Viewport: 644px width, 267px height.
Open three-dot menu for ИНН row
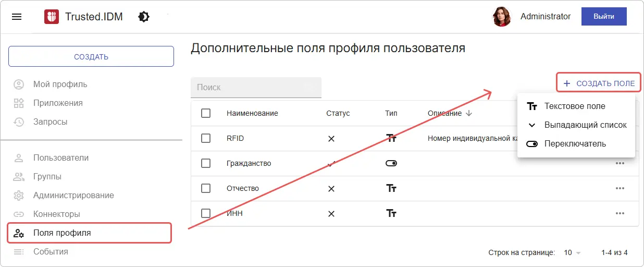pos(620,213)
